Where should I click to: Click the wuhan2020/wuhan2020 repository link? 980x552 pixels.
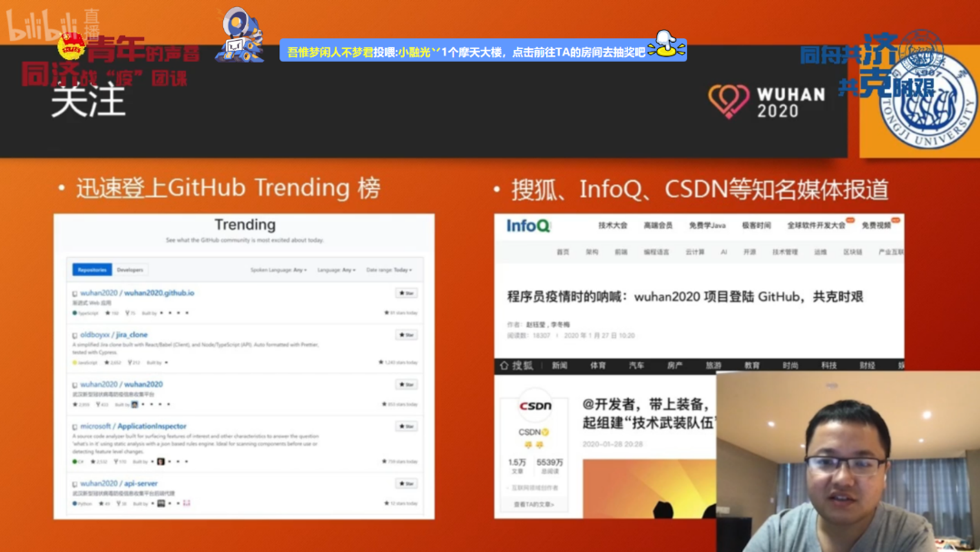[122, 384]
